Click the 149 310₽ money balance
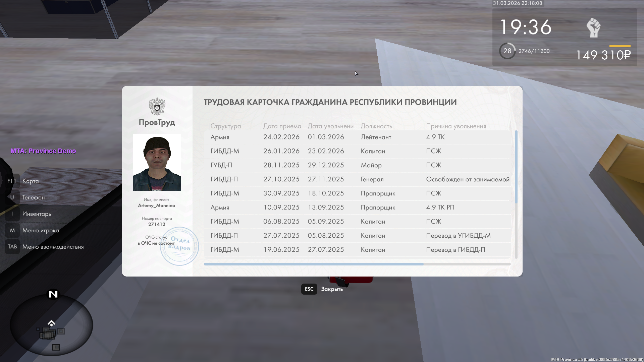The width and height of the screenshot is (644, 362). (x=603, y=55)
